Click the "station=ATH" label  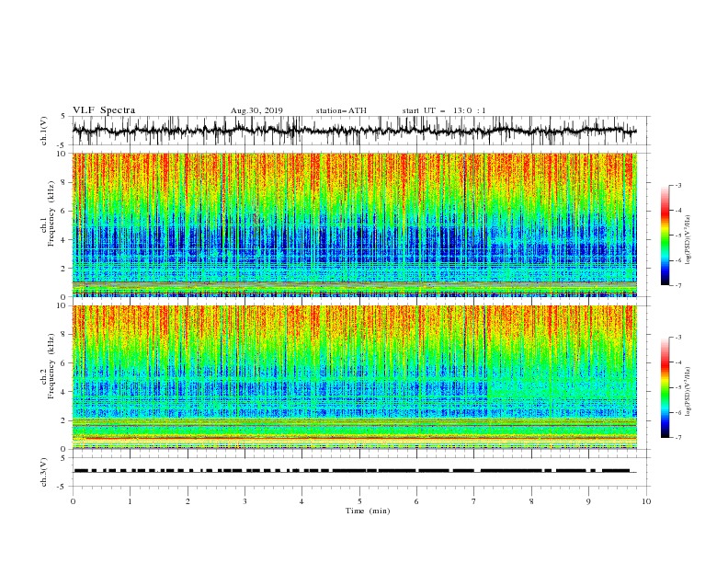[x=341, y=110]
